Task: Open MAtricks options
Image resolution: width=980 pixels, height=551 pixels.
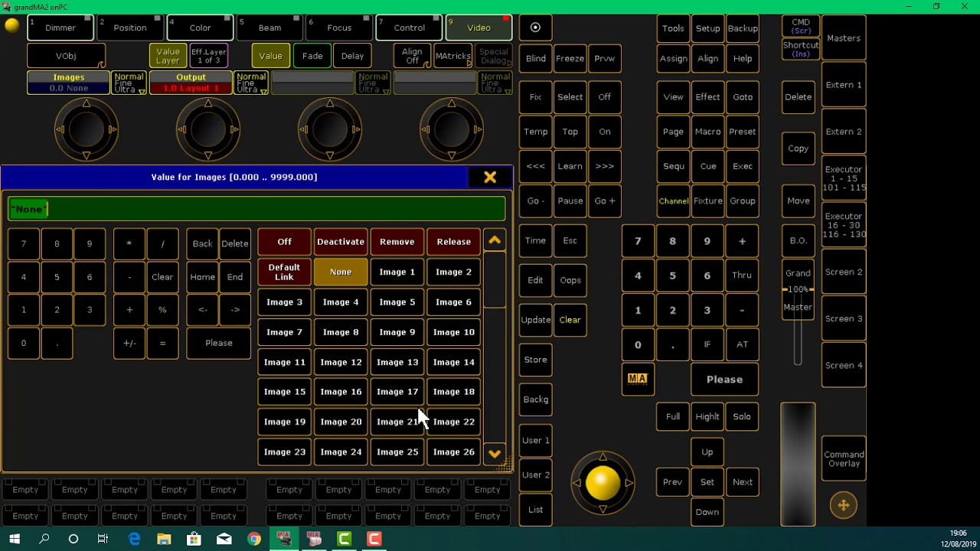Action: click(x=452, y=56)
